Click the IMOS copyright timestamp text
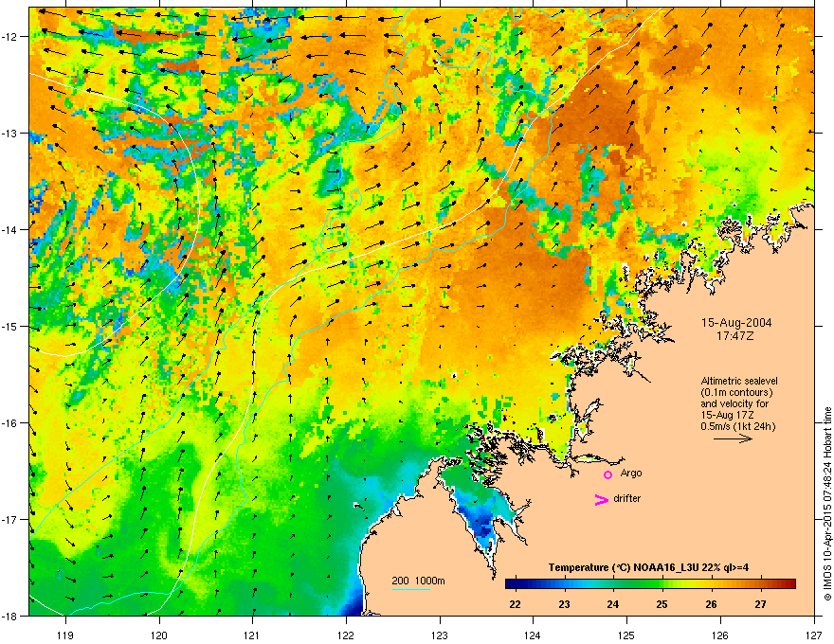 tap(827, 504)
